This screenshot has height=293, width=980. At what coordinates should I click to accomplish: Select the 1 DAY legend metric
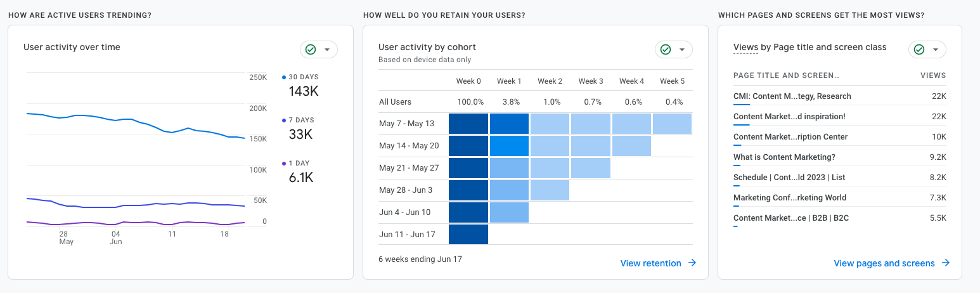299,163
